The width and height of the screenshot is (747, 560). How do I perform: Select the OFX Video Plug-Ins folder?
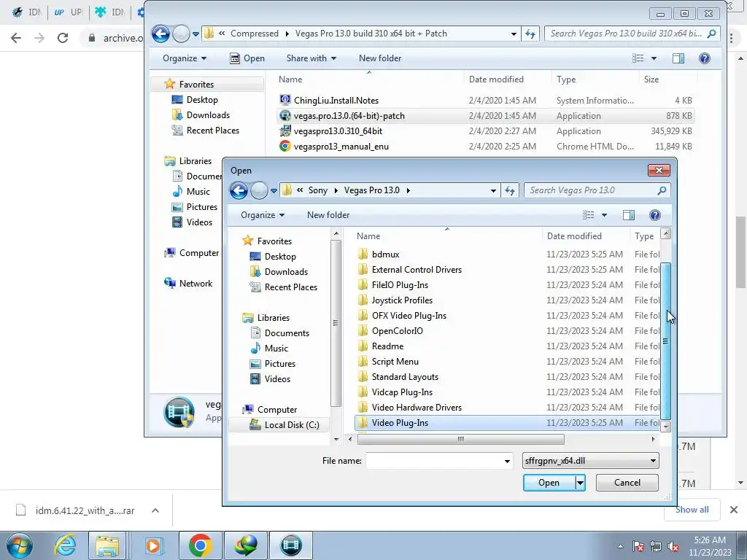(409, 316)
